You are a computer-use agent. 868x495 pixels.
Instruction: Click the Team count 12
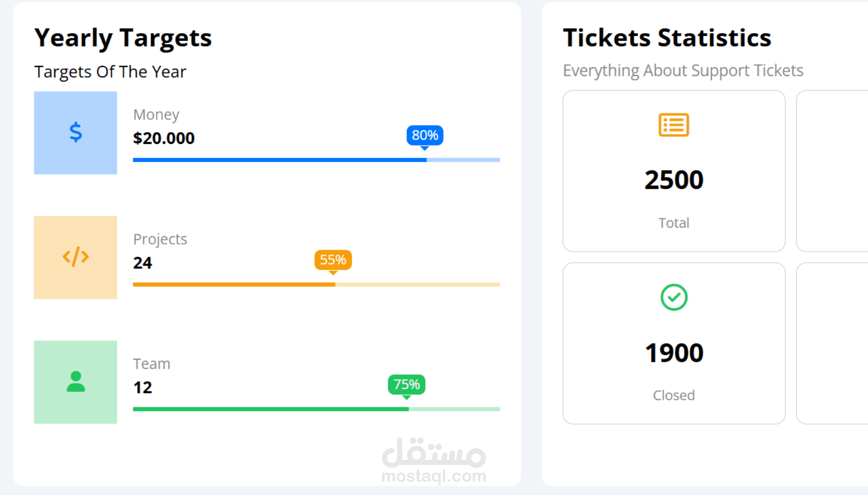tap(142, 387)
